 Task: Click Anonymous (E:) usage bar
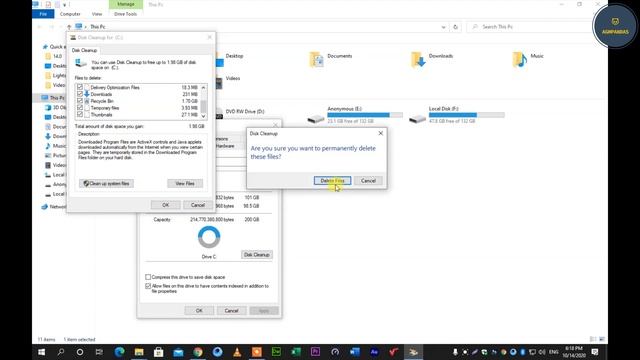tap(365, 115)
